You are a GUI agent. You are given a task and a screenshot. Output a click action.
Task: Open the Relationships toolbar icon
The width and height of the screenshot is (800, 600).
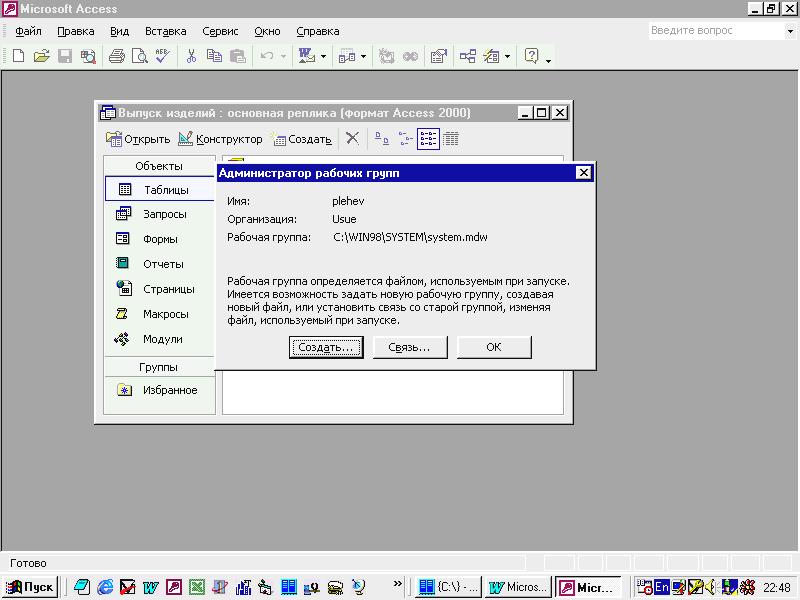467,56
